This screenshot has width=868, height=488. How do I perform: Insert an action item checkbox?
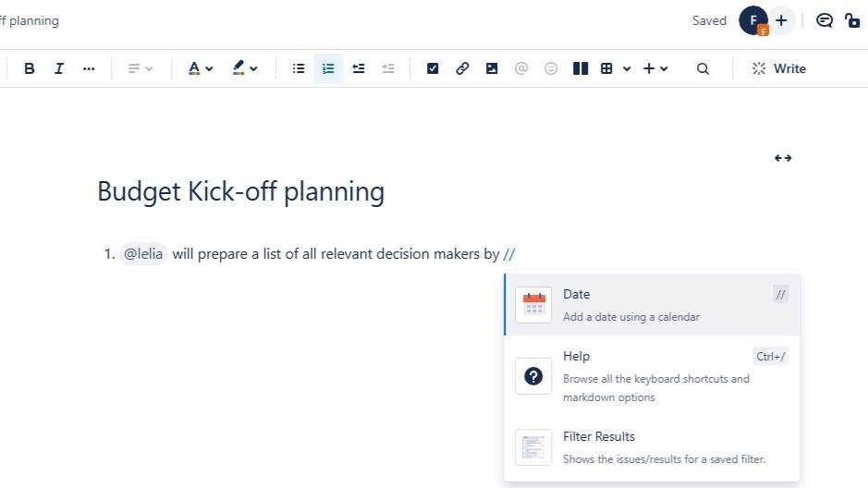pos(433,68)
